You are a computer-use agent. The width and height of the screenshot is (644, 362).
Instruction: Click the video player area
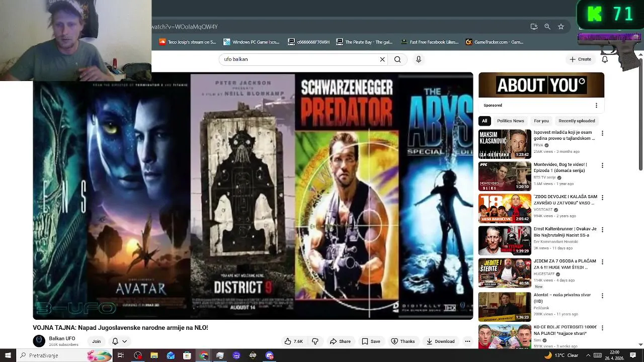(x=253, y=196)
